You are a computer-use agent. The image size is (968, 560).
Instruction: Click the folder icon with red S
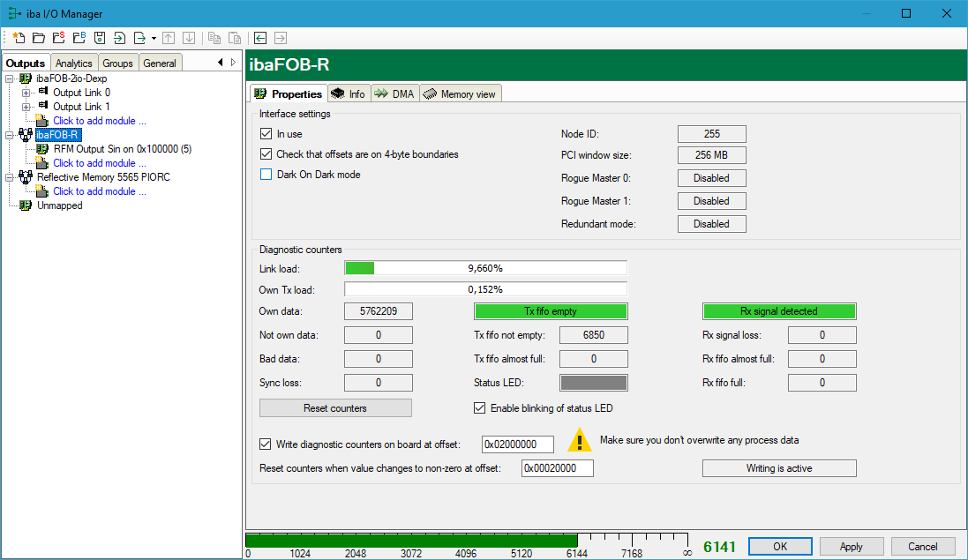[x=58, y=38]
